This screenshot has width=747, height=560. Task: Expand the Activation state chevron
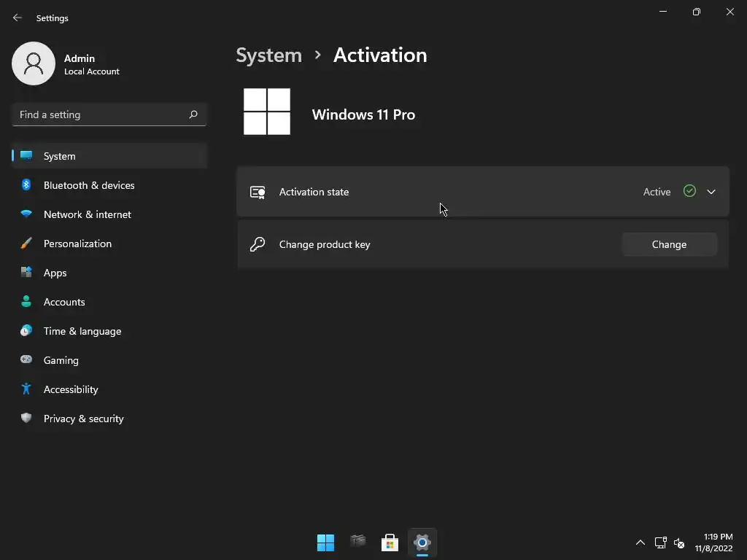click(711, 192)
